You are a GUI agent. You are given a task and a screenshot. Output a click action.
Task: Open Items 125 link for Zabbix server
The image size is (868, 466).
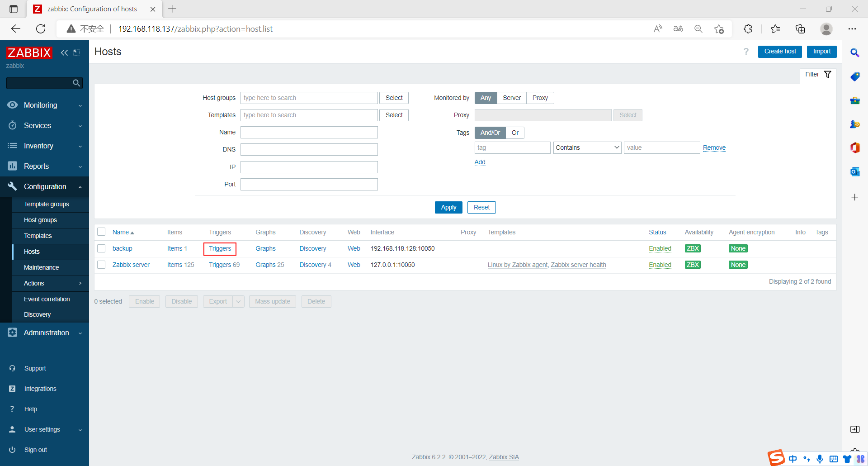pyautogui.click(x=180, y=265)
